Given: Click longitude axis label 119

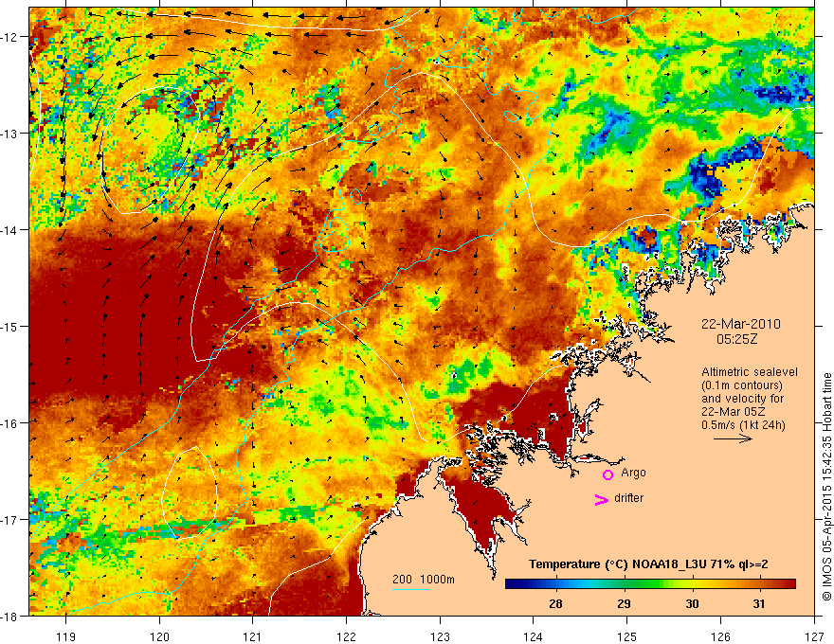Looking at the screenshot, I should pos(66,636).
